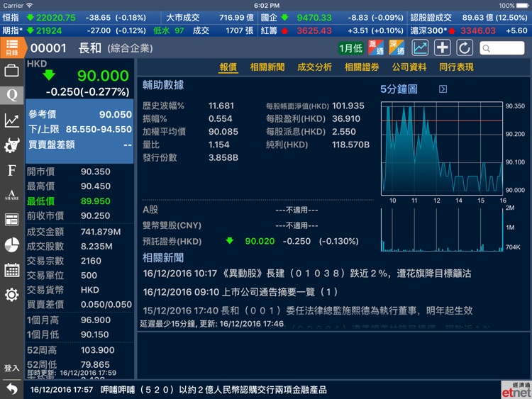Image resolution: width=532 pixels, height=399 pixels.
Task: Tap the Wi-Fi icon in status bar
Action: click(30, 5)
